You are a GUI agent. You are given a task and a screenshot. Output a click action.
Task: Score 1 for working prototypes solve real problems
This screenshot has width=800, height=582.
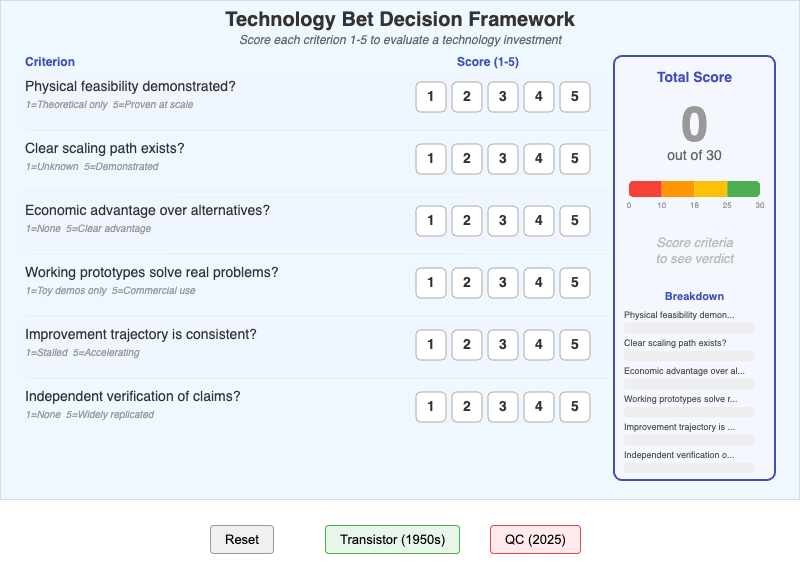(x=431, y=283)
